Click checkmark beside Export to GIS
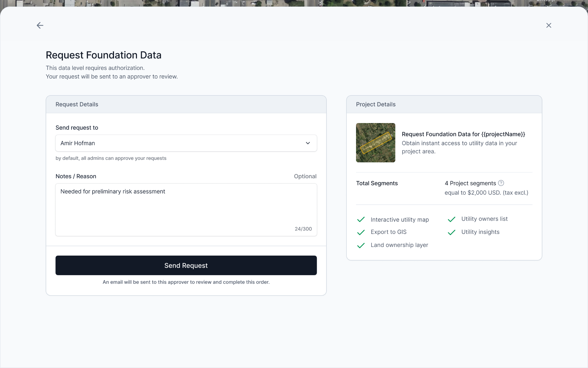The image size is (588, 368). tap(361, 232)
